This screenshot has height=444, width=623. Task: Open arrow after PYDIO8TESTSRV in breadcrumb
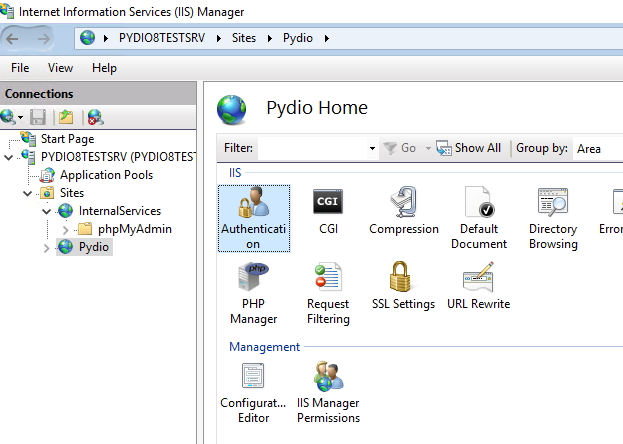pos(219,39)
